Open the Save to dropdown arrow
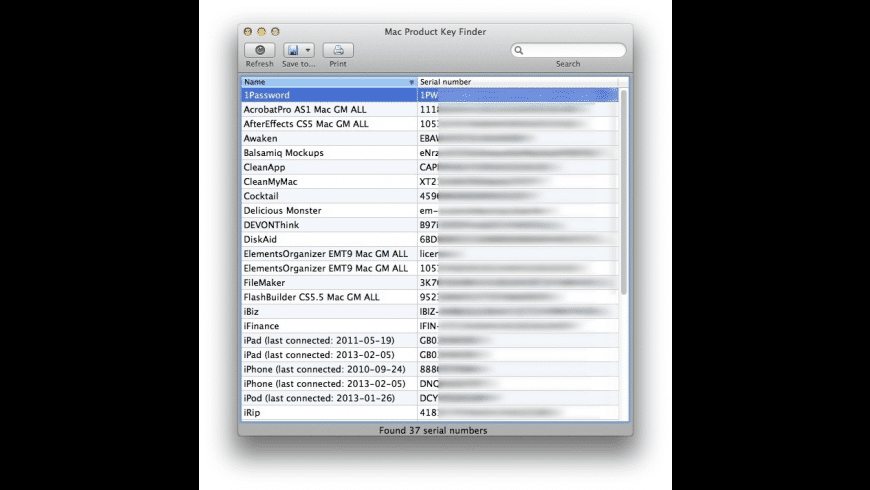 tap(308, 50)
